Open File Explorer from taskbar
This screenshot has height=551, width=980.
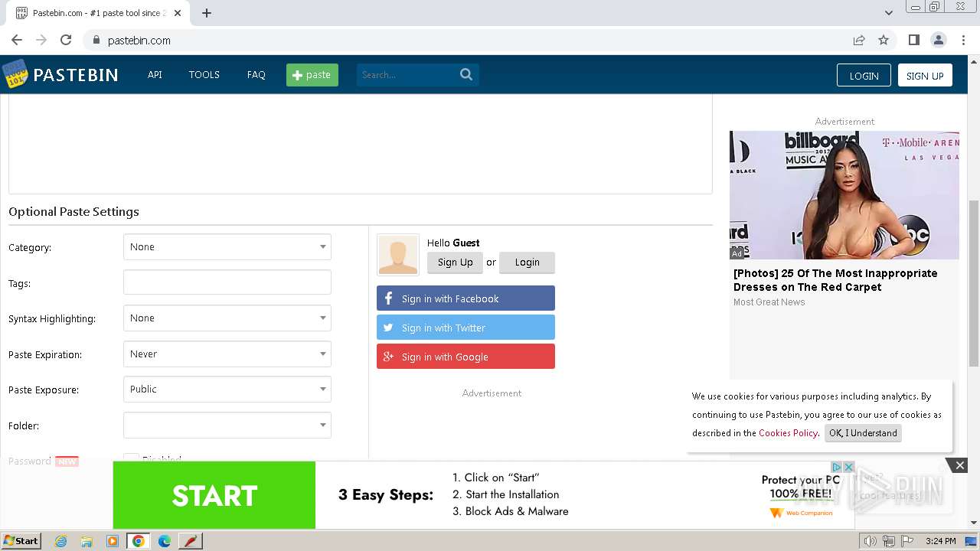[87, 541]
